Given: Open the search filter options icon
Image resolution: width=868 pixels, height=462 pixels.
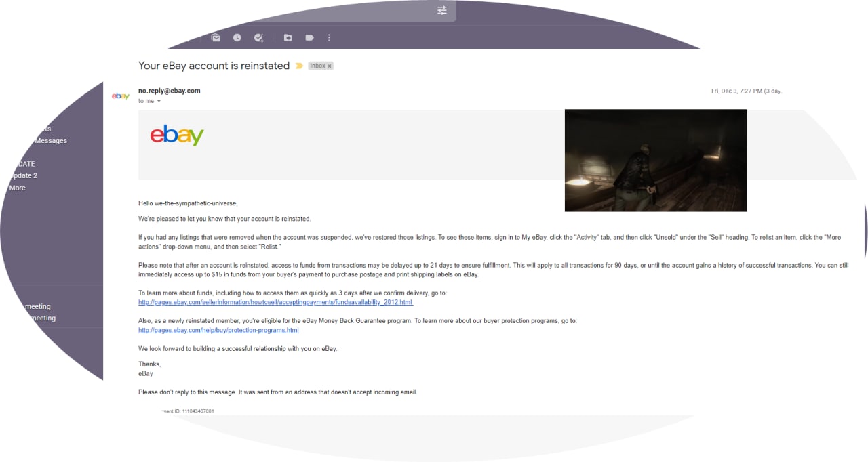Looking at the screenshot, I should [x=442, y=10].
